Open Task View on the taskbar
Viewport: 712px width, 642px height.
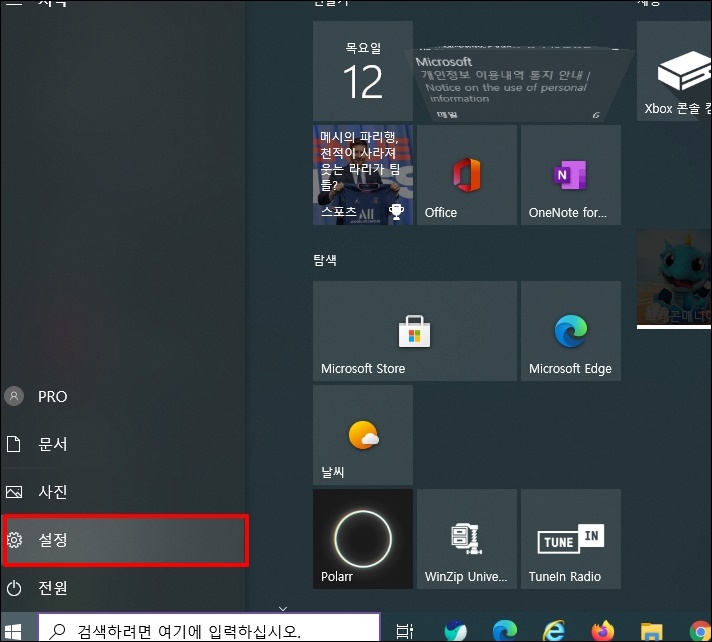coord(404,631)
